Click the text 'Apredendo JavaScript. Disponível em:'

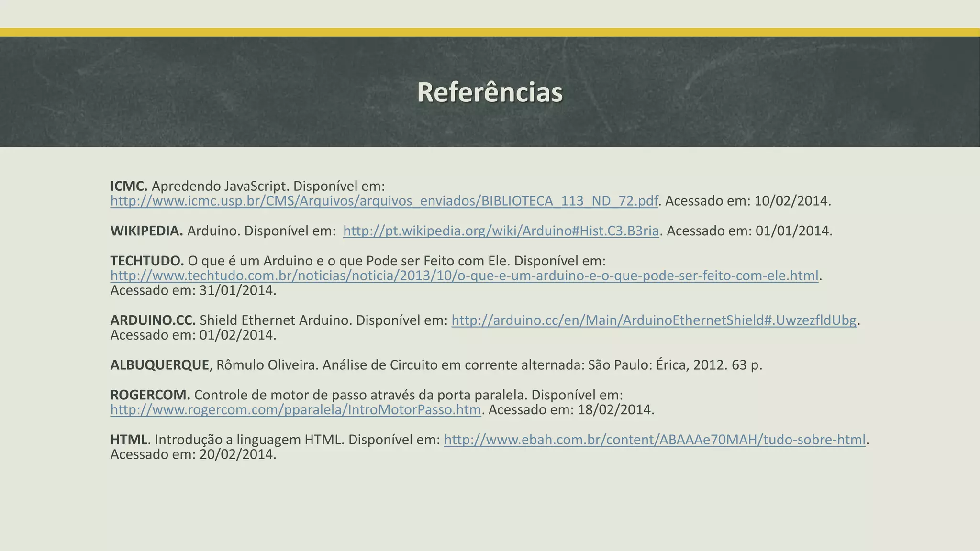[268, 186]
